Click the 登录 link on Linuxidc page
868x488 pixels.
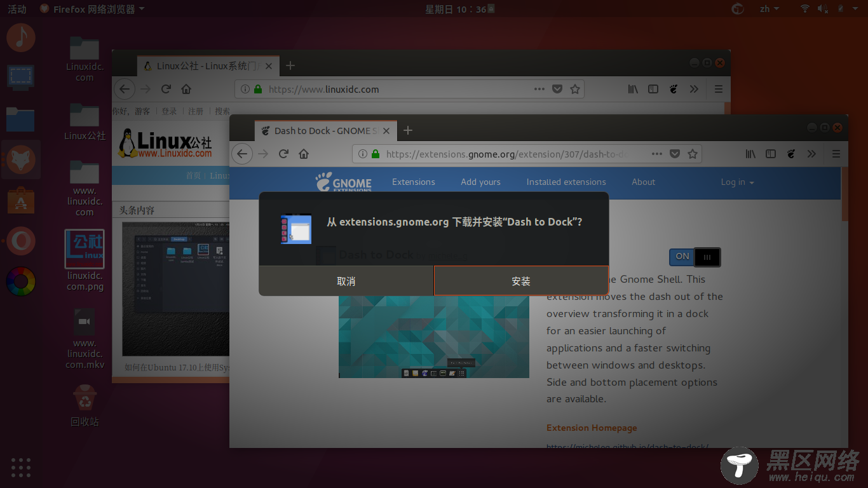pyautogui.click(x=169, y=111)
